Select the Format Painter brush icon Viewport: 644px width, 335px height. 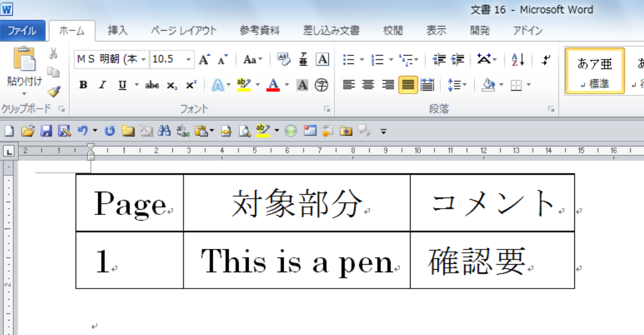(53, 92)
